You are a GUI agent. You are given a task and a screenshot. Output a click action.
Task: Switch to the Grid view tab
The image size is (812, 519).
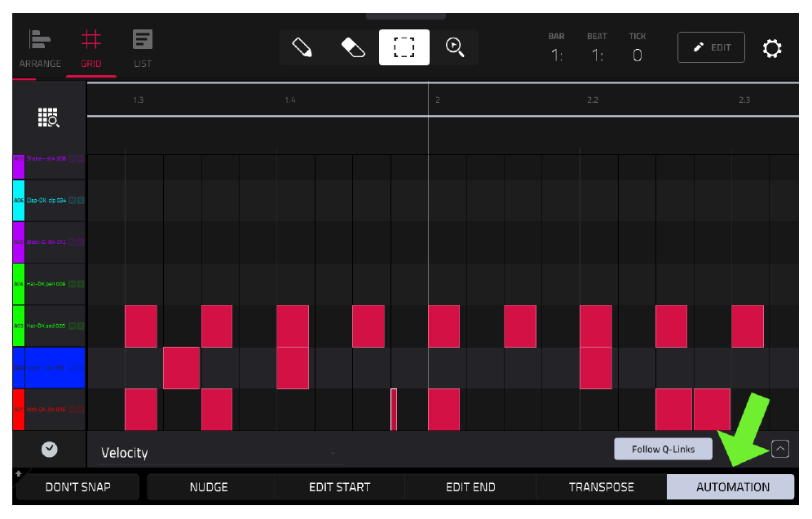pos(91,49)
